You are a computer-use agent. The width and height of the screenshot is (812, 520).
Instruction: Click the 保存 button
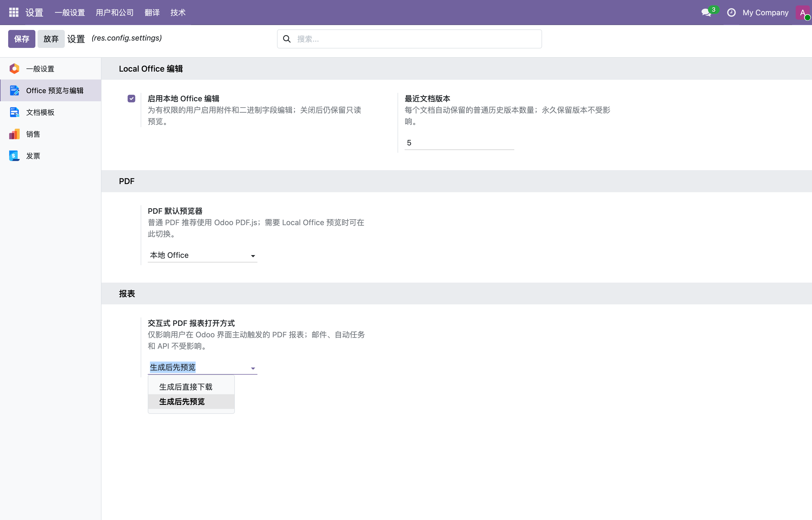click(21, 39)
